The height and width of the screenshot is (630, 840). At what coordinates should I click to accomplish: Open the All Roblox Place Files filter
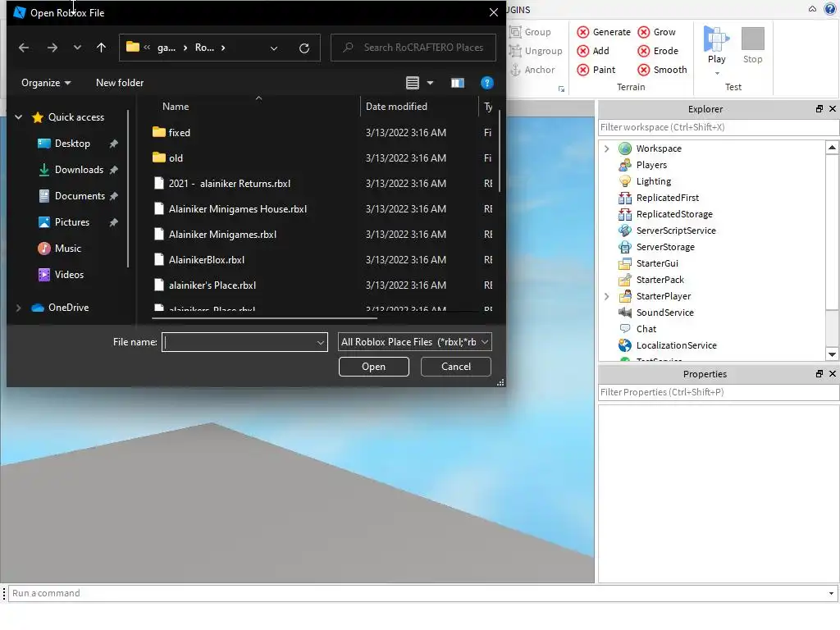[414, 342]
